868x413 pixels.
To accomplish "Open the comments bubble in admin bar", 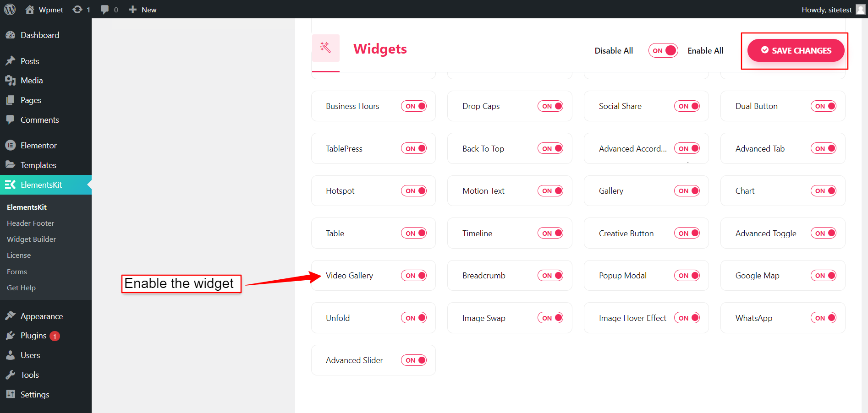I will coord(104,10).
